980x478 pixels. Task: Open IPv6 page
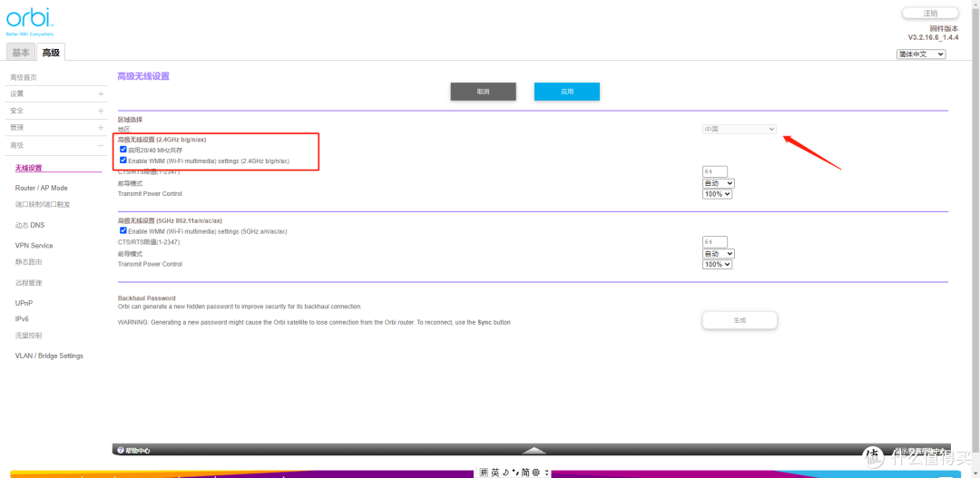(x=22, y=319)
